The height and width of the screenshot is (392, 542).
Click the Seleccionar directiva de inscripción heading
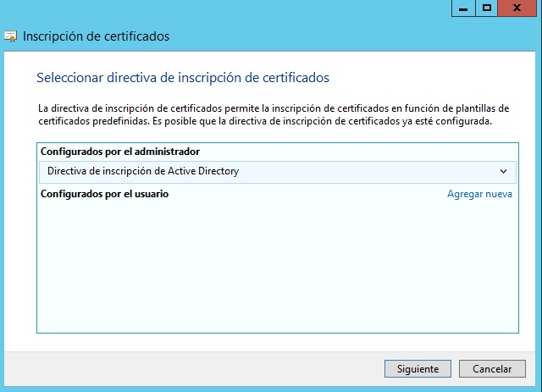(x=183, y=78)
